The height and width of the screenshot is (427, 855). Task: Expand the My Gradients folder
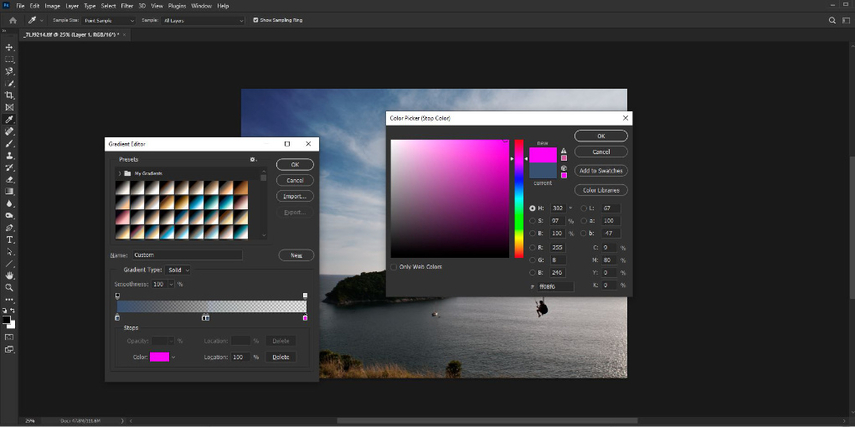click(119, 173)
